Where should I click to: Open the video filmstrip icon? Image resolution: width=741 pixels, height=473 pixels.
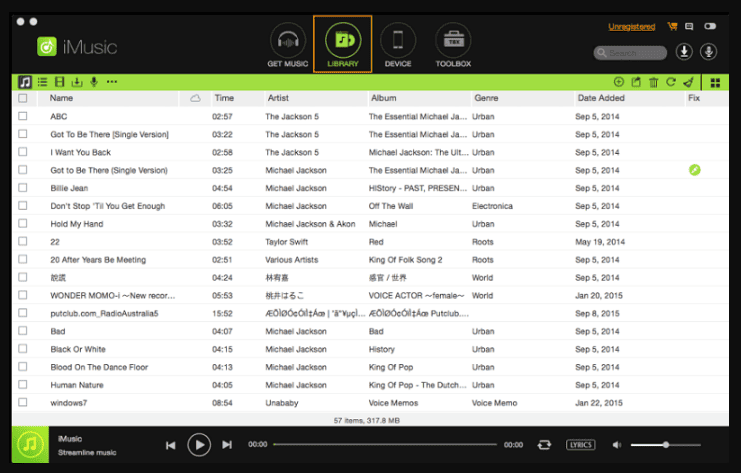pos(60,82)
